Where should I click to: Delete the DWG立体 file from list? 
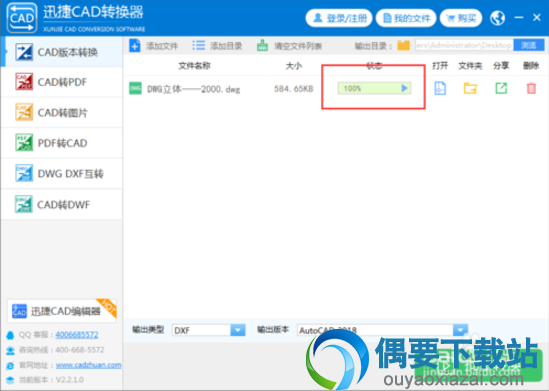point(531,88)
